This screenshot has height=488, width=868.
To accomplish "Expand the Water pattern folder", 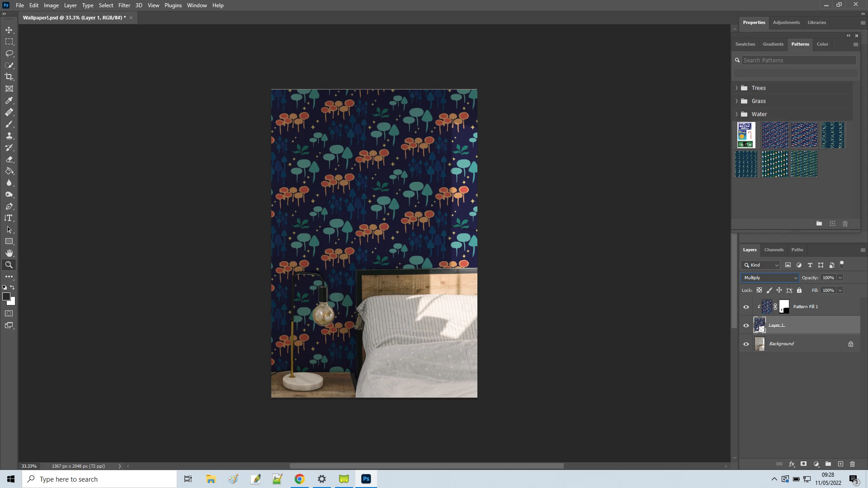I will [x=736, y=114].
